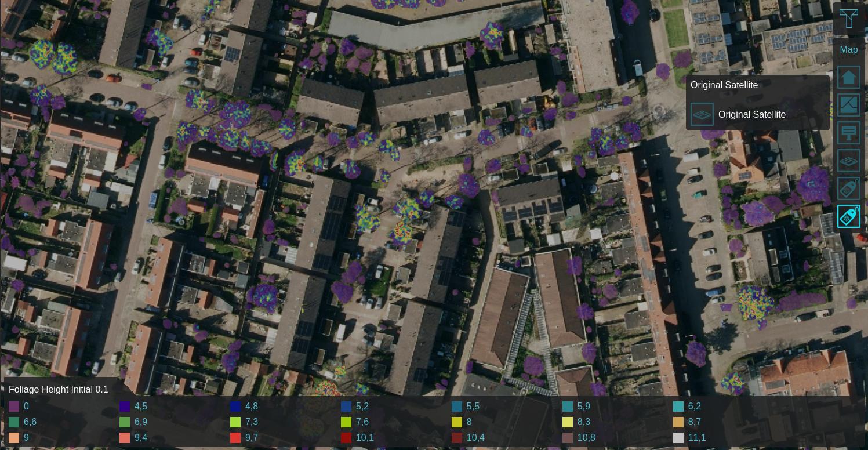The width and height of the screenshot is (868, 450).
Task: Toggle the 0 legend class visibility
Action: point(14,407)
